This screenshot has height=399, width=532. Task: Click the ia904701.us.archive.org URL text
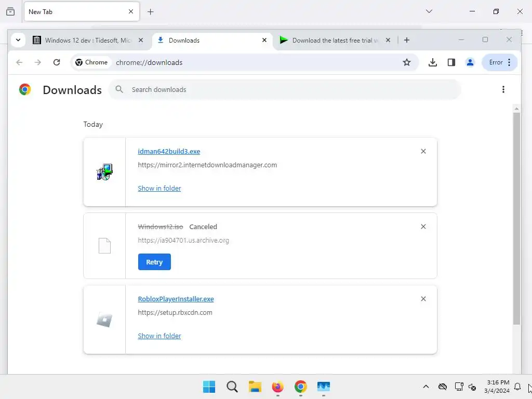click(183, 240)
